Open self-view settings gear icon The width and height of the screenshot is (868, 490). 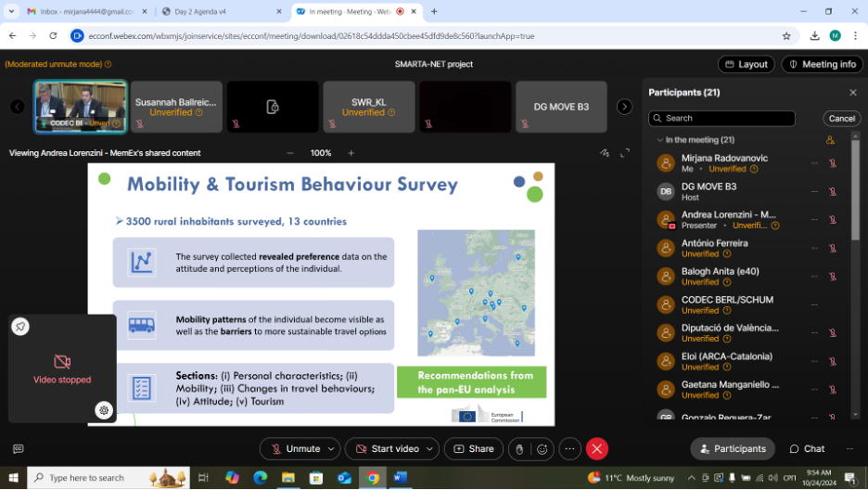click(104, 410)
